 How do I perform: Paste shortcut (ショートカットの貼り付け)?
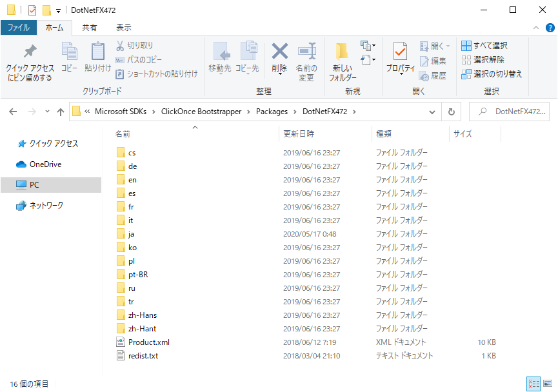tap(157, 74)
